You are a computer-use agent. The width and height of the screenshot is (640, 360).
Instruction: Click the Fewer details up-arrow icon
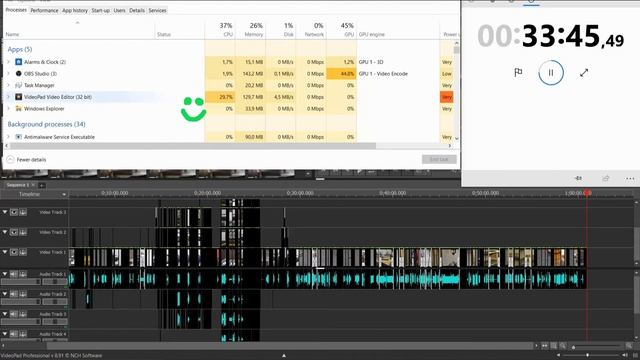pos(11,160)
